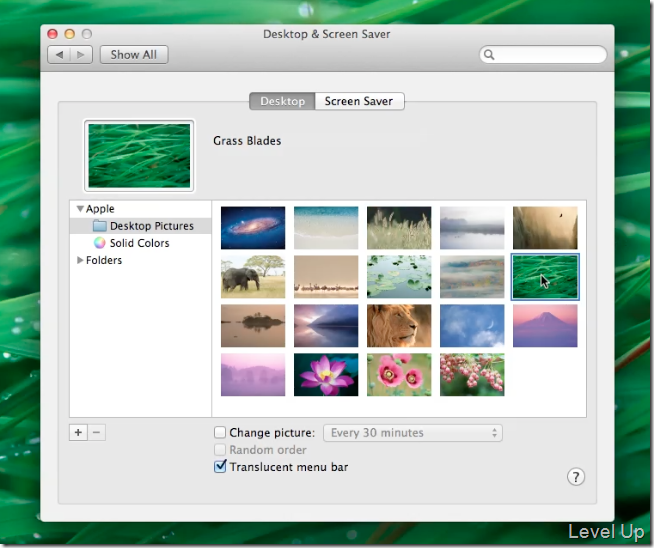Click the back navigation arrow
This screenshot has width=654, height=548.
coord(59,55)
